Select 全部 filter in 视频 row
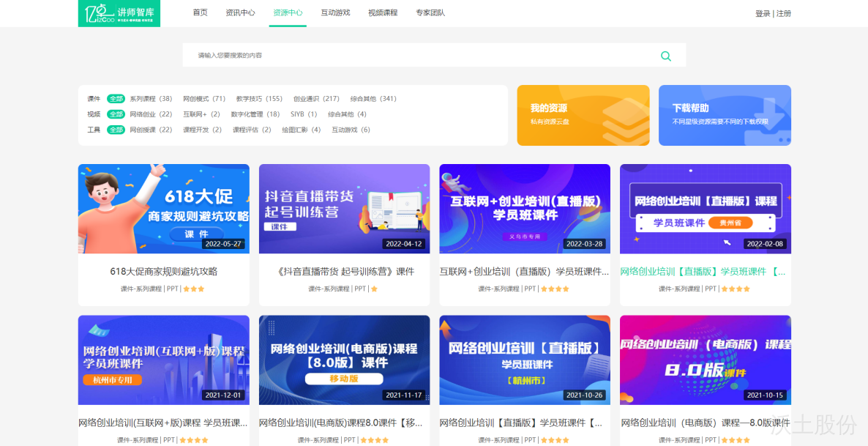 pos(116,114)
